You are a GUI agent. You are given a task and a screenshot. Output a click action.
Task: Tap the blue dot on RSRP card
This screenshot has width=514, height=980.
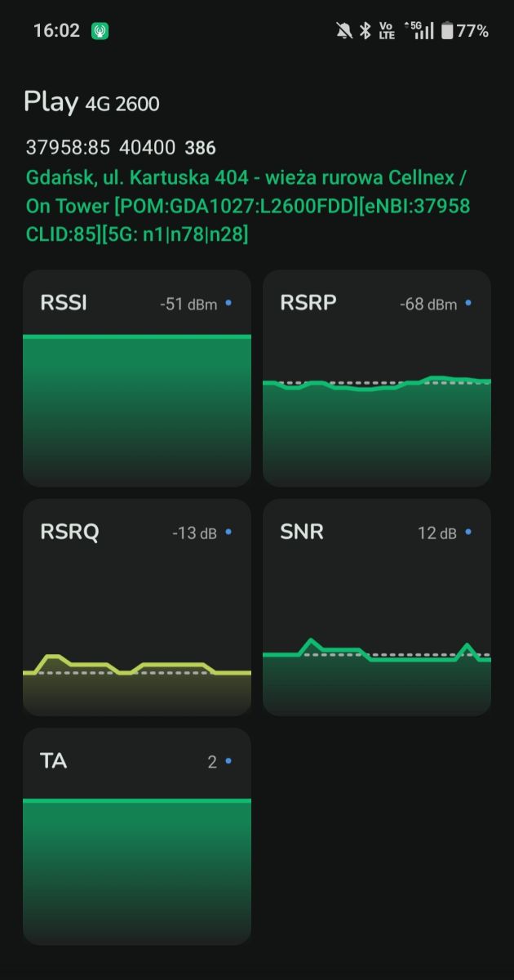click(468, 303)
